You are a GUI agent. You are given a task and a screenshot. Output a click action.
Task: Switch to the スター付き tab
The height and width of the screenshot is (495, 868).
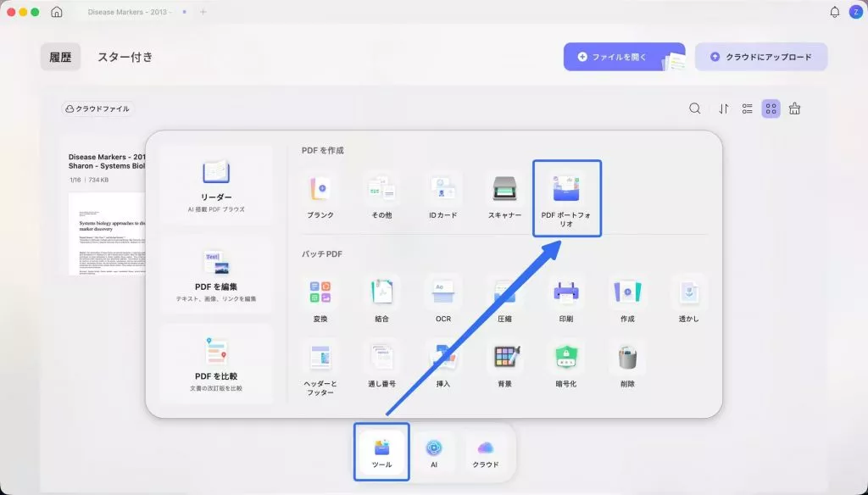pos(124,57)
